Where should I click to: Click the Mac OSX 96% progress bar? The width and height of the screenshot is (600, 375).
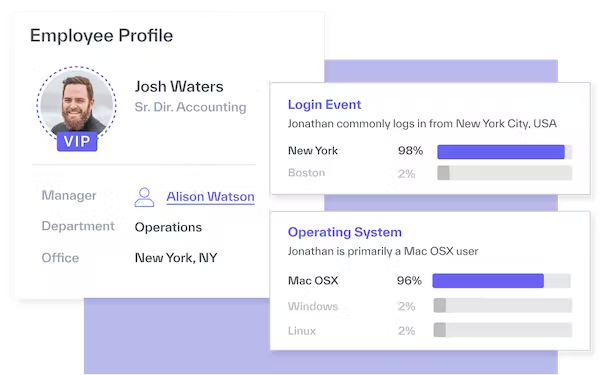pos(501,280)
